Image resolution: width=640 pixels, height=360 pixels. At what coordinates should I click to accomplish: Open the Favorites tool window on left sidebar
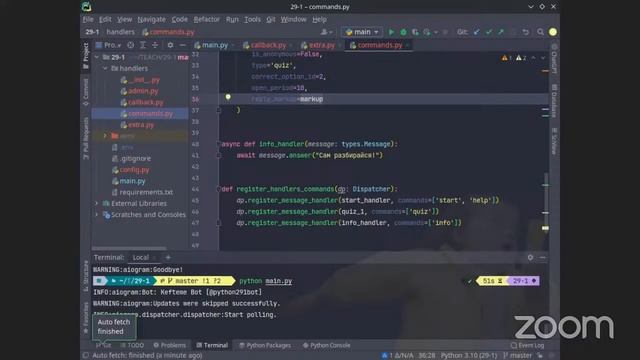[86, 318]
